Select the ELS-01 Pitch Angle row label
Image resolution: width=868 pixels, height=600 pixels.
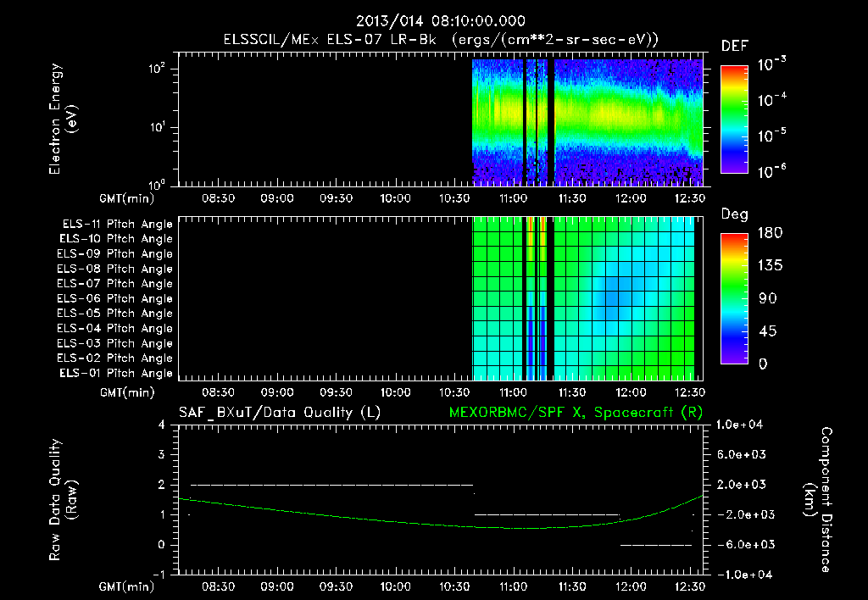coord(116,373)
